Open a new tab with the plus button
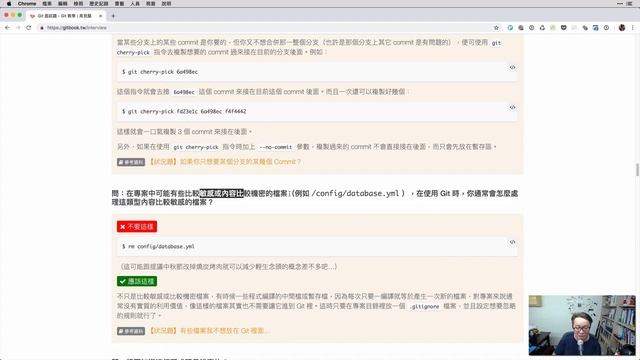 (x=113, y=16)
